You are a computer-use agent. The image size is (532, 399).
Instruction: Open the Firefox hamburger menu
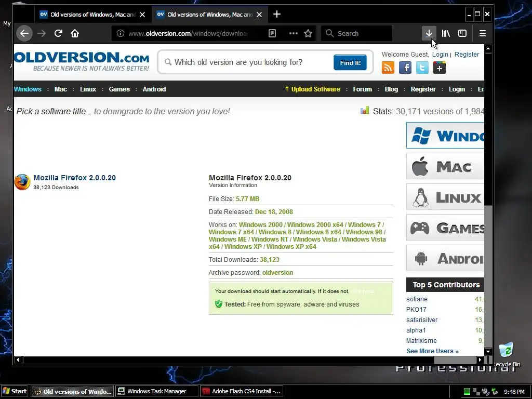(x=483, y=33)
